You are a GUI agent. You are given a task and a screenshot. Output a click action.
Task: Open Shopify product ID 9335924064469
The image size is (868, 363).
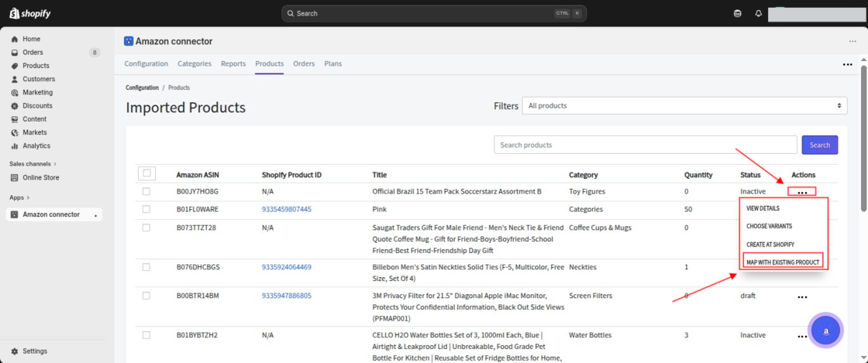pos(286,267)
